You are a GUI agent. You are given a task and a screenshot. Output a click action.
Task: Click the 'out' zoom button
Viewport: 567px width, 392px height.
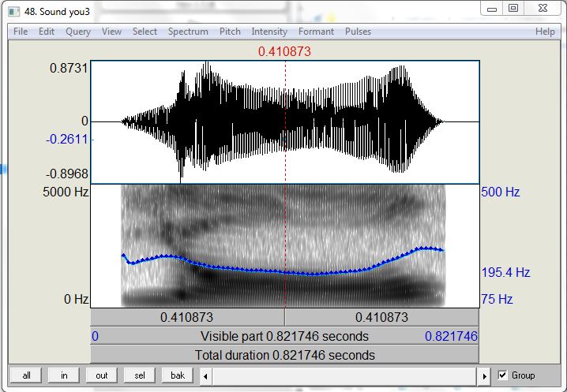102,375
